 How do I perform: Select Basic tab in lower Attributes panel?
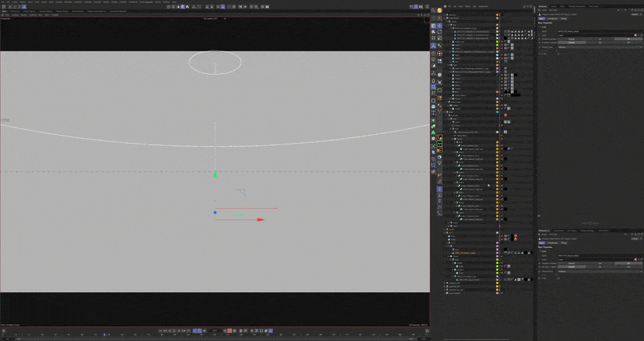click(x=542, y=243)
